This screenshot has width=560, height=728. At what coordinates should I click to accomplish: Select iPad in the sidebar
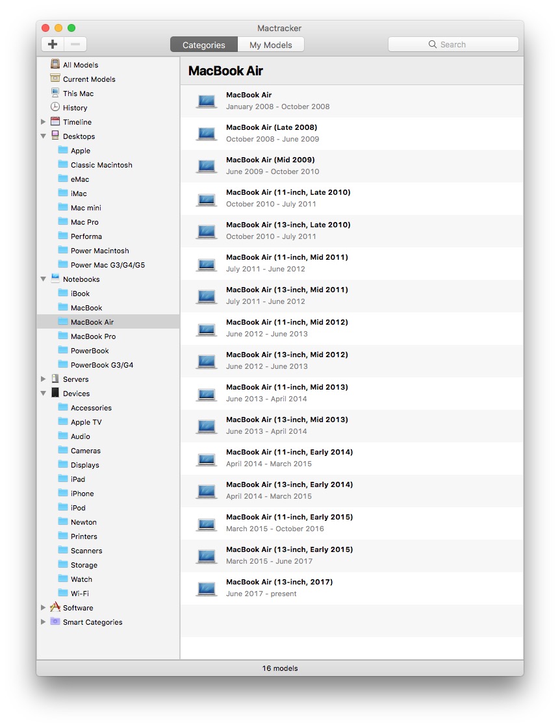[x=108, y=479]
